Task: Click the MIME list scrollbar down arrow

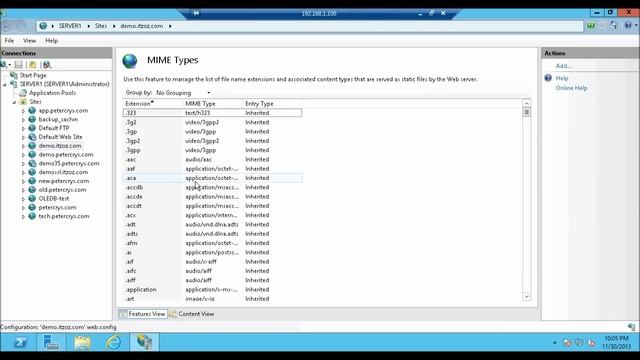Action: pyautogui.click(x=527, y=297)
